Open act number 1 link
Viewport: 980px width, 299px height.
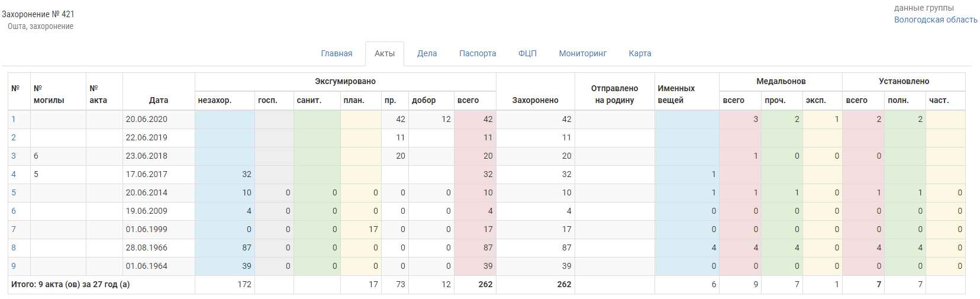14,119
